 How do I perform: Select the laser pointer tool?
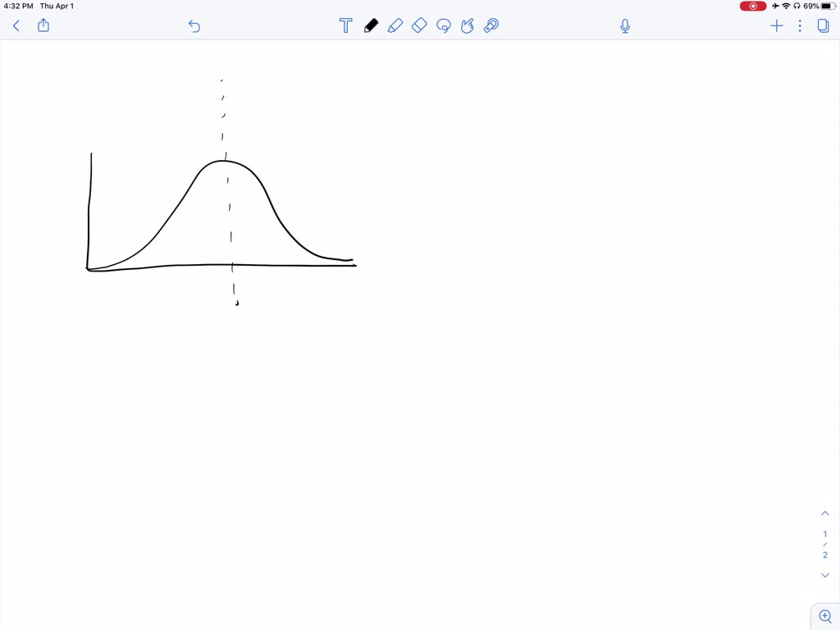point(491,25)
